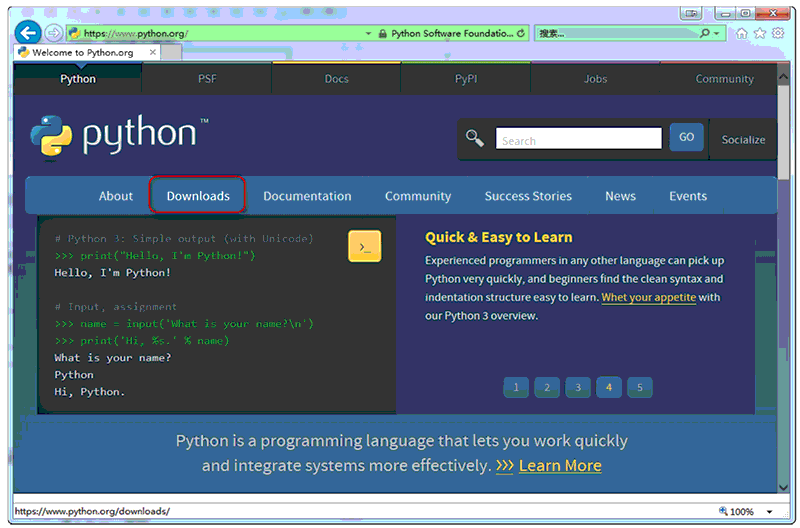The width and height of the screenshot is (800, 528).
Task: Click News in the main menu
Action: pyautogui.click(x=620, y=196)
